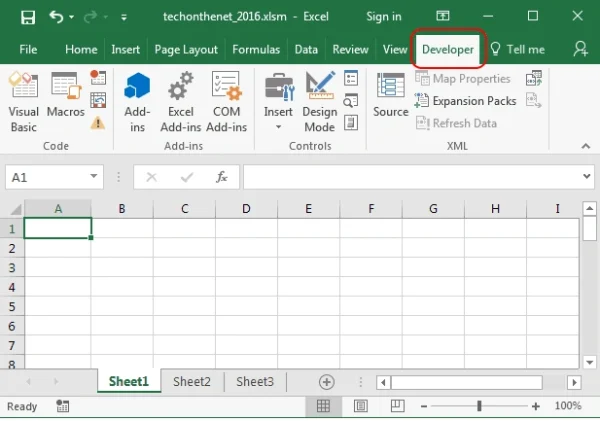
Task: Click the Insert Function fx button
Action: click(x=222, y=177)
